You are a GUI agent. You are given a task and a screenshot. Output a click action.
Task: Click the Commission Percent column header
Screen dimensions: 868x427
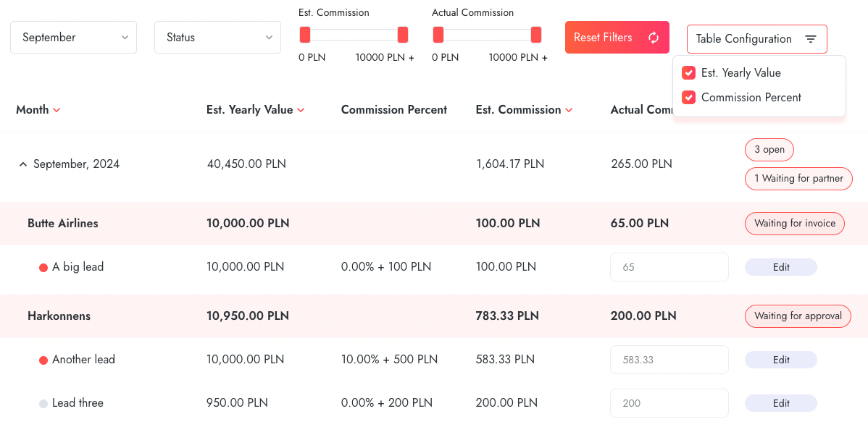pyautogui.click(x=394, y=110)
